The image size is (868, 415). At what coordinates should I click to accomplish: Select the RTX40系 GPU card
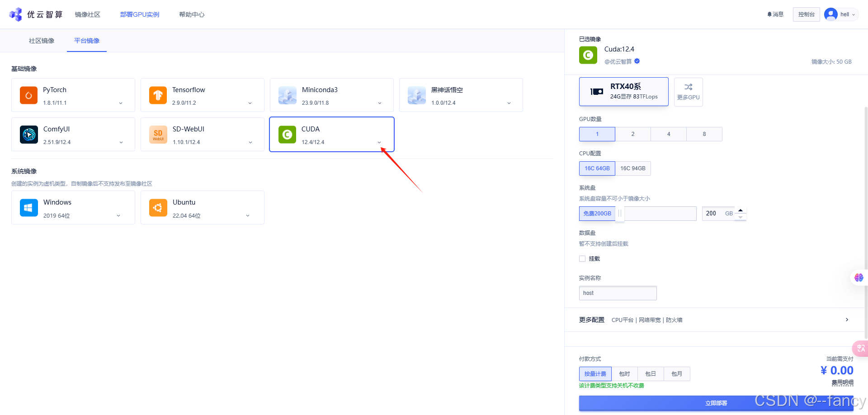(624, 92)
